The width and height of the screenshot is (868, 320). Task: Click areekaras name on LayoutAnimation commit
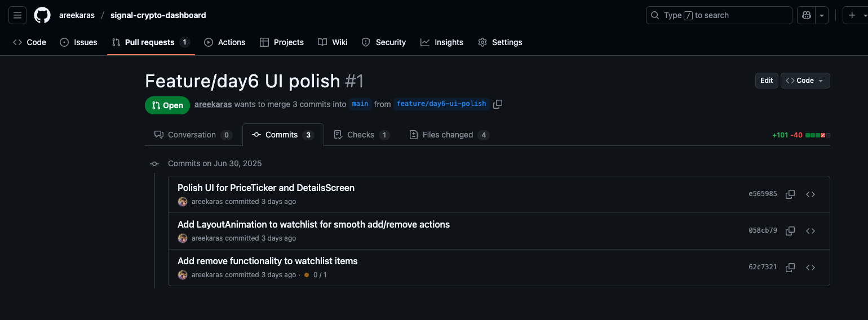click(207, 238)
